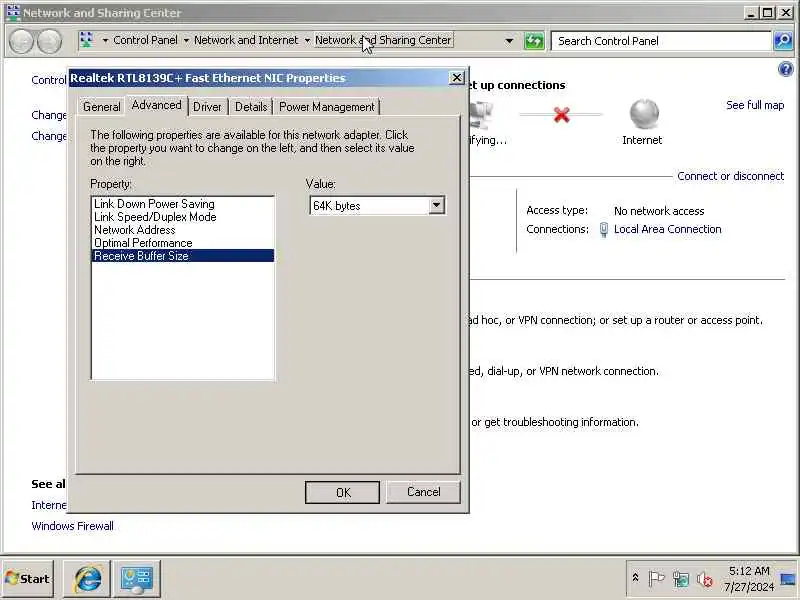800x600 pixels.
Task: Click the Show Desktop icon by the clock
Action: (788, 579)
